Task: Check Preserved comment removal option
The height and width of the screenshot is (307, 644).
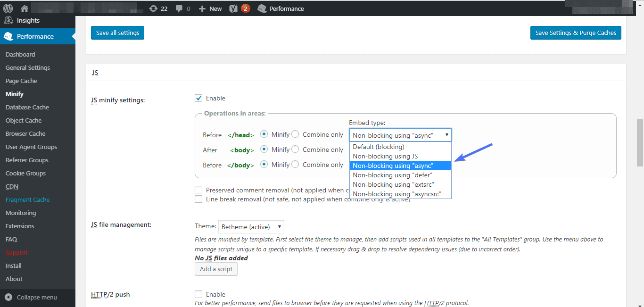Action: pos(198,190)
